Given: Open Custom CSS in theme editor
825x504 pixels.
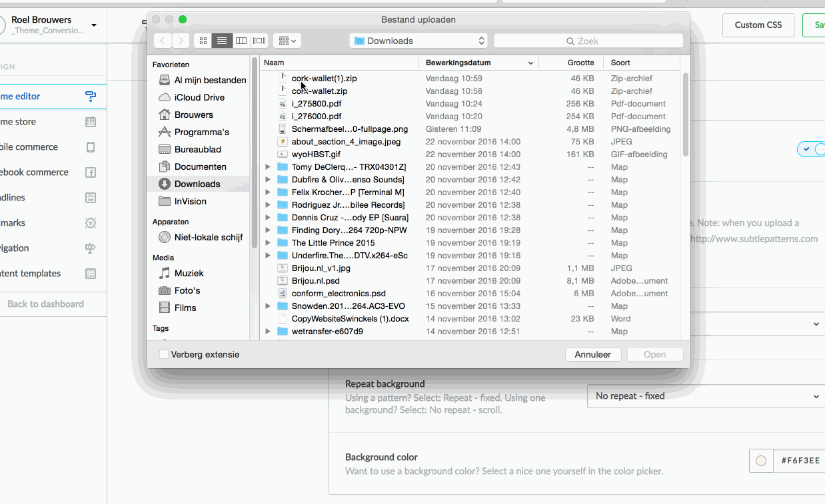Looking at the screenshot, I should [x=758, y=25].
